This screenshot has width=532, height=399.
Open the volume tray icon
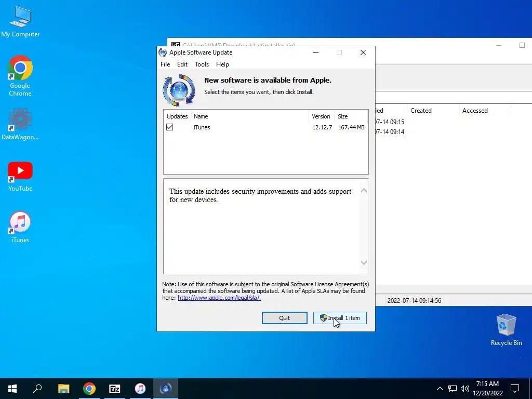click(x=465, y=389)
